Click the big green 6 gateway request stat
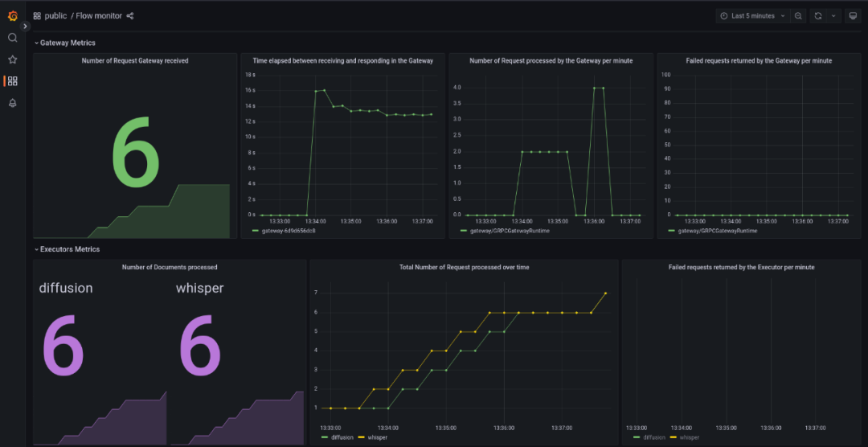 pos(136,151)
